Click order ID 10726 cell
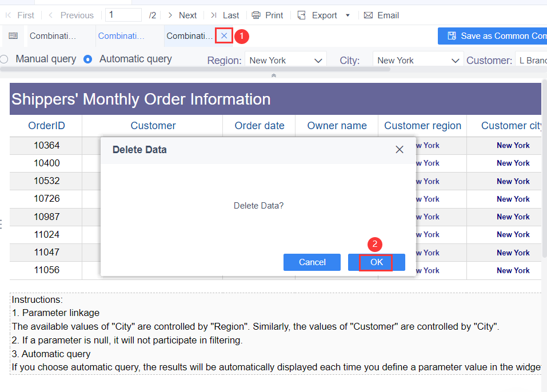The width and height of the screenshot is (547, 392). 46,199
